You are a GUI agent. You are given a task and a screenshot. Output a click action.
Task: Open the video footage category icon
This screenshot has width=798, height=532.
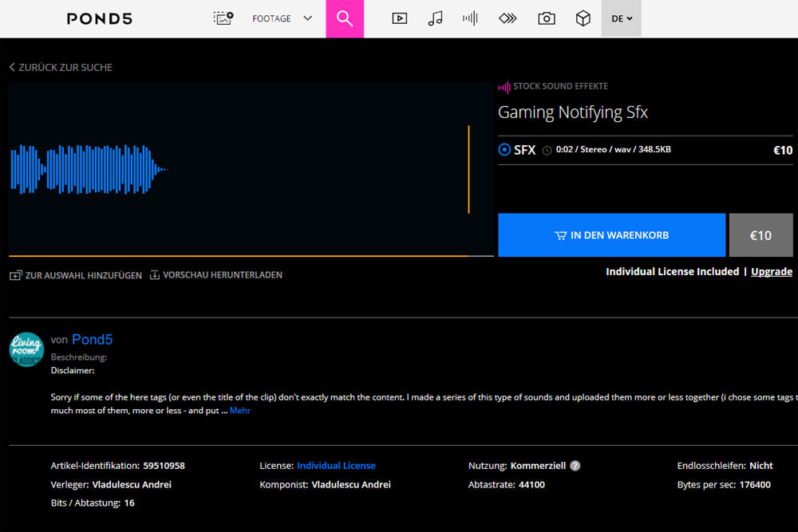tap(400, 18)
